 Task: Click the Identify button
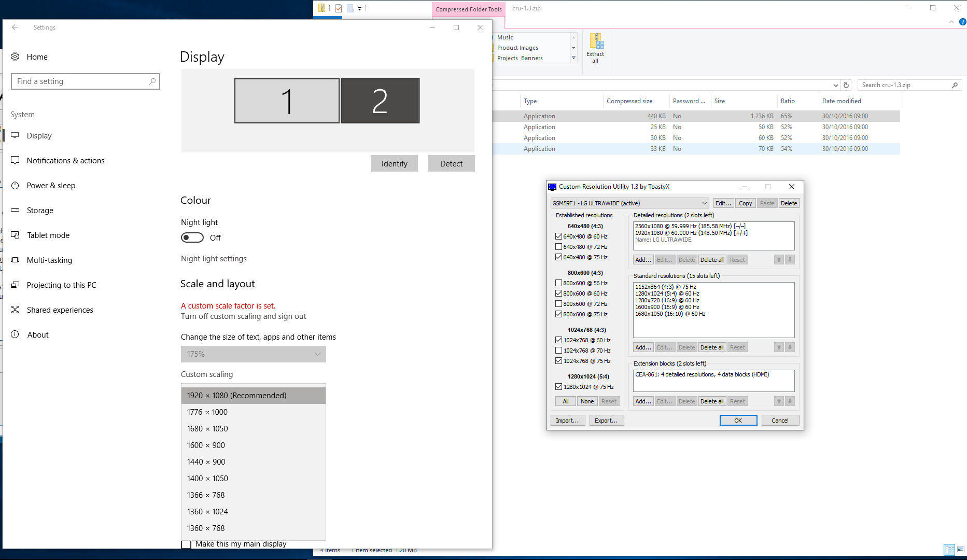coord(394,164)
